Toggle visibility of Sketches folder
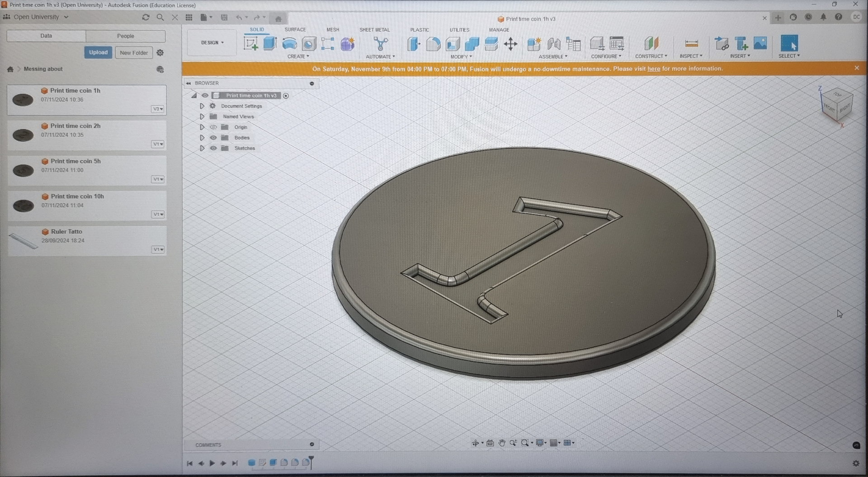868x477 pixels. (213, 148)
